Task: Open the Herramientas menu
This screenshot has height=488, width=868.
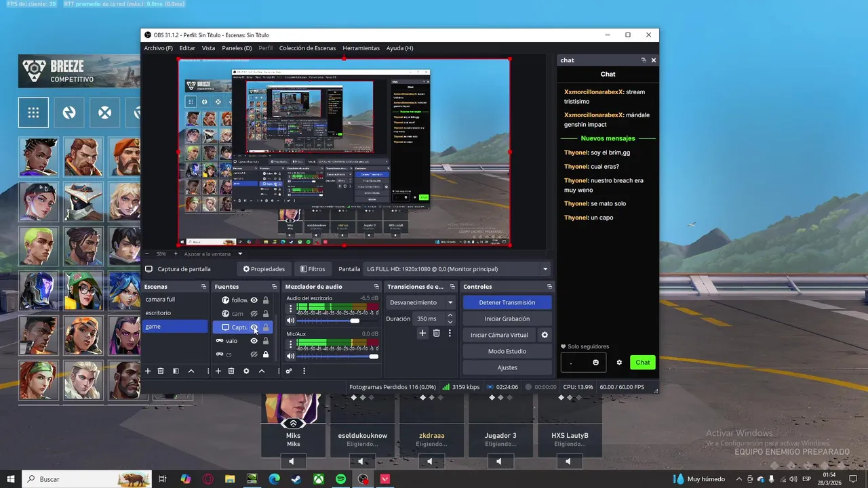Action: (x=361, y=48)
